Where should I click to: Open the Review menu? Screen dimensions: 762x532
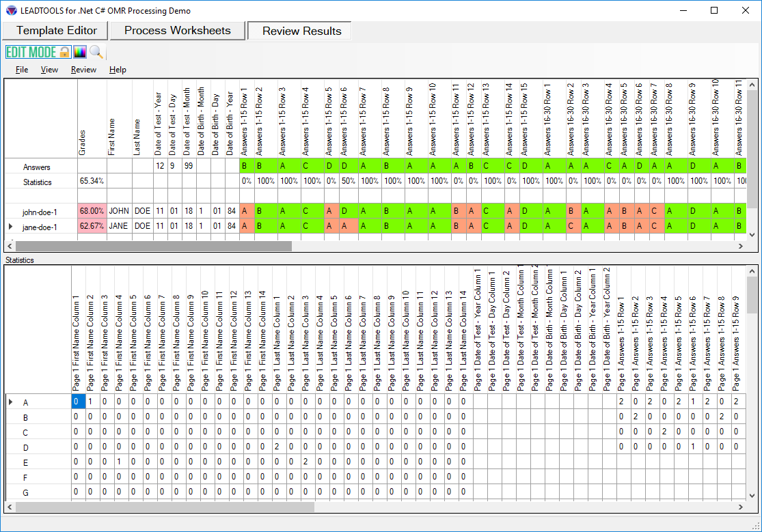[x=83, y=70]
